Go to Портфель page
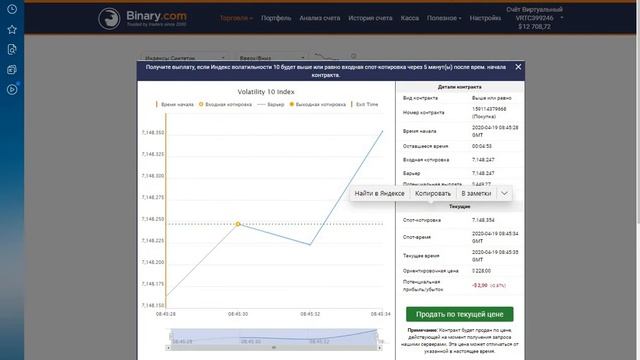640x360 pixels. 276,18
